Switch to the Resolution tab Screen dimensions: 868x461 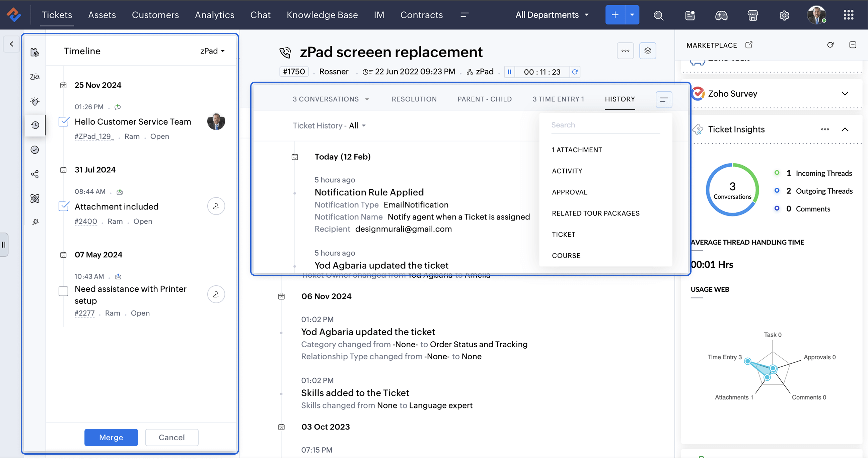pyautogui.click(x=414, y=99)
